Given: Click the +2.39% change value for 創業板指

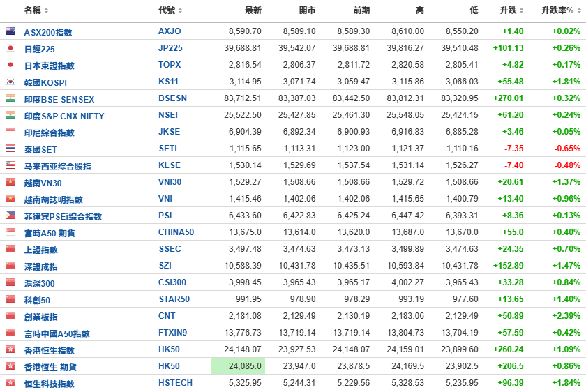Looking at the screenshot, I should click(566, 316).
